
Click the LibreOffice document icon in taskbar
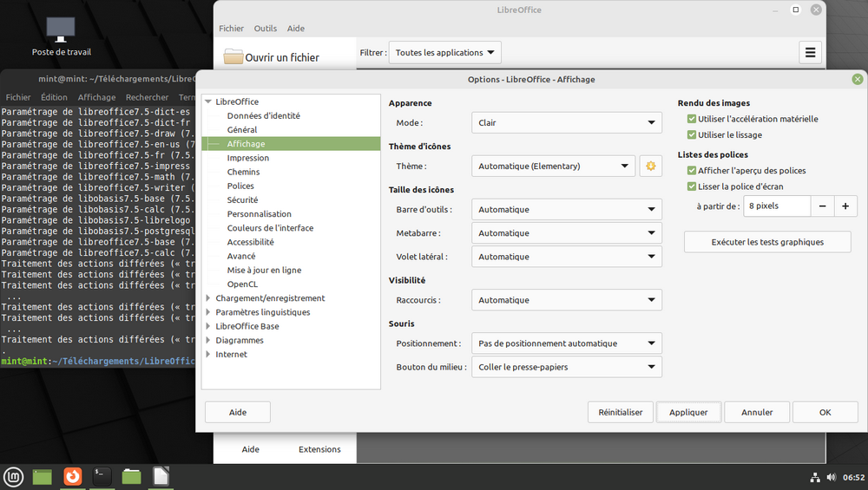pyautogui.click(x=161, y=476)
